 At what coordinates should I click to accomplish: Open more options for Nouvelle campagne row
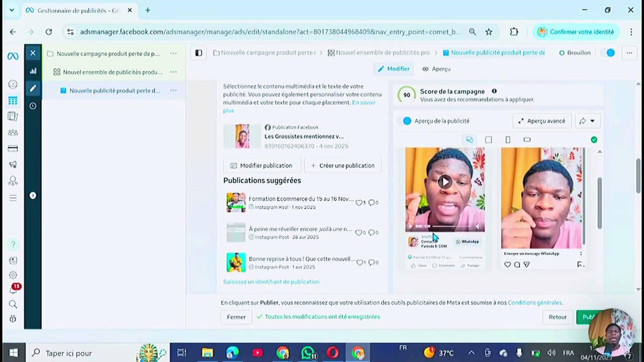point(173,53)
